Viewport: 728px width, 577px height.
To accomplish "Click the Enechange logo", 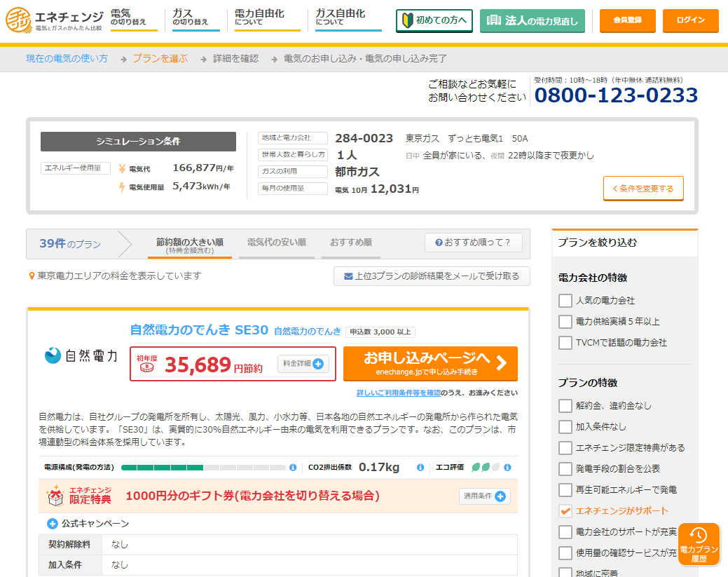I will pos(55,20).
